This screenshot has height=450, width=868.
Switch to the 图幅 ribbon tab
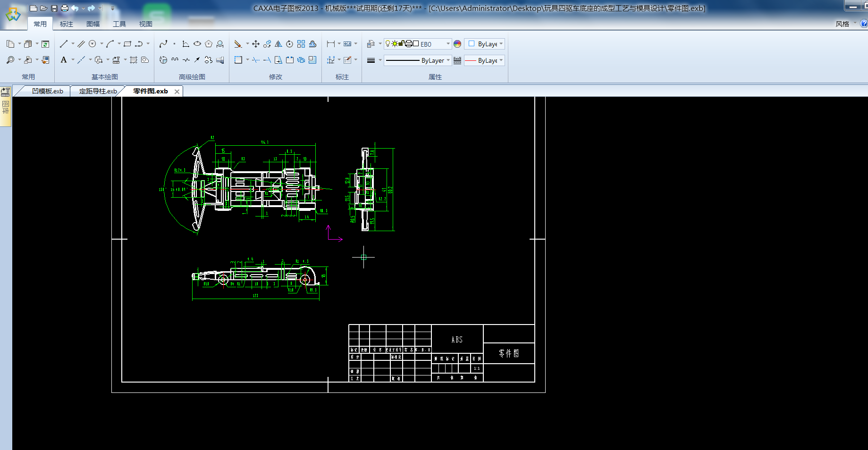click(93, 24)
